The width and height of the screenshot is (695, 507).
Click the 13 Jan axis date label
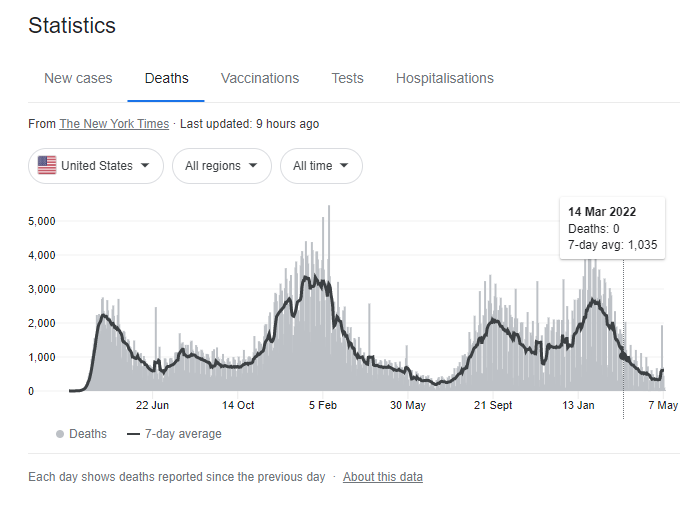tap(578, 405)
